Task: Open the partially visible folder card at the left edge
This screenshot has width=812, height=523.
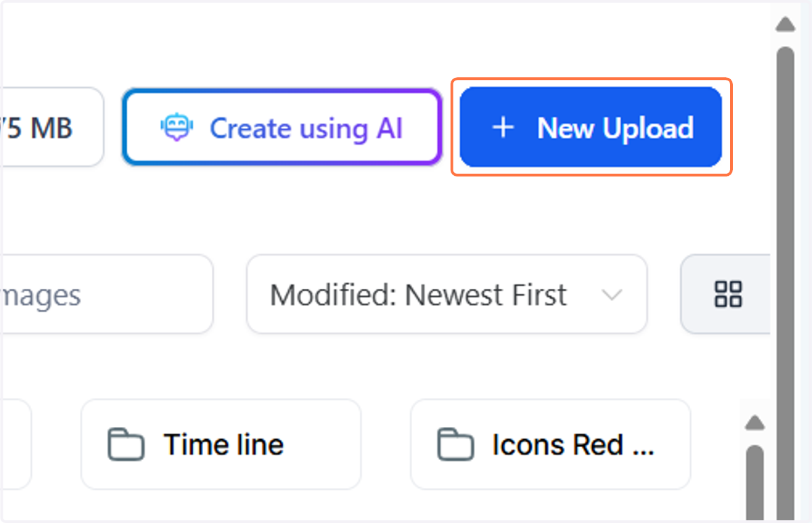Action: tap(16, 444)
